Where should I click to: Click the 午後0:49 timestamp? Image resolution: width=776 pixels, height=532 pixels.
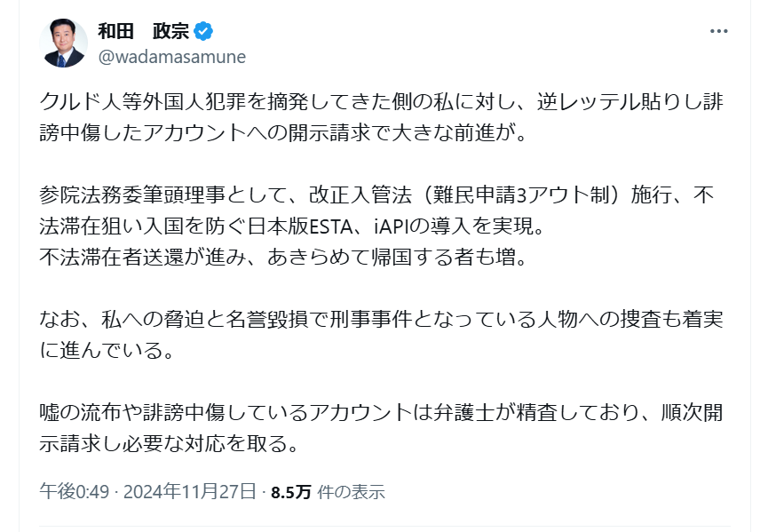[x=75, y=492]
